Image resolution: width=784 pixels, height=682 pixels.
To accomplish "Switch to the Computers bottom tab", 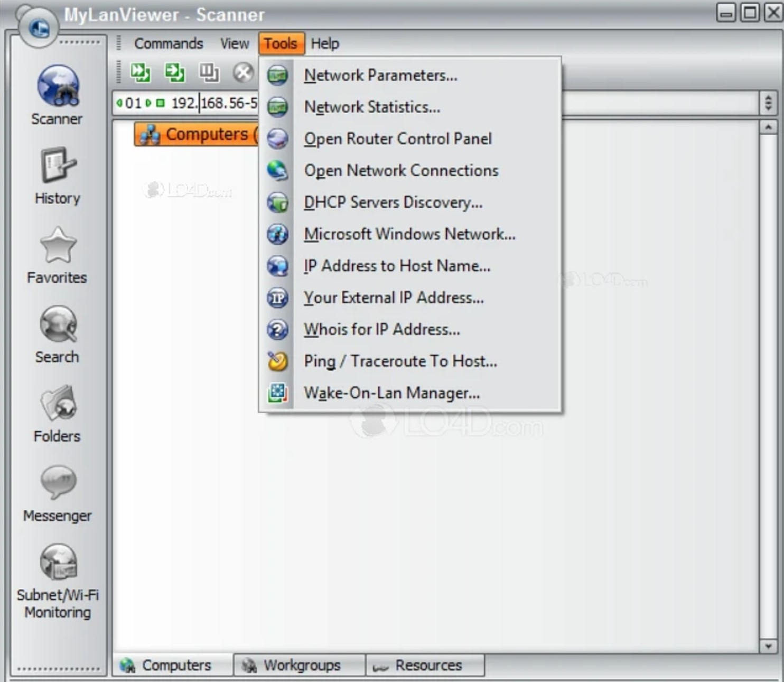I will tap(173, 665).
